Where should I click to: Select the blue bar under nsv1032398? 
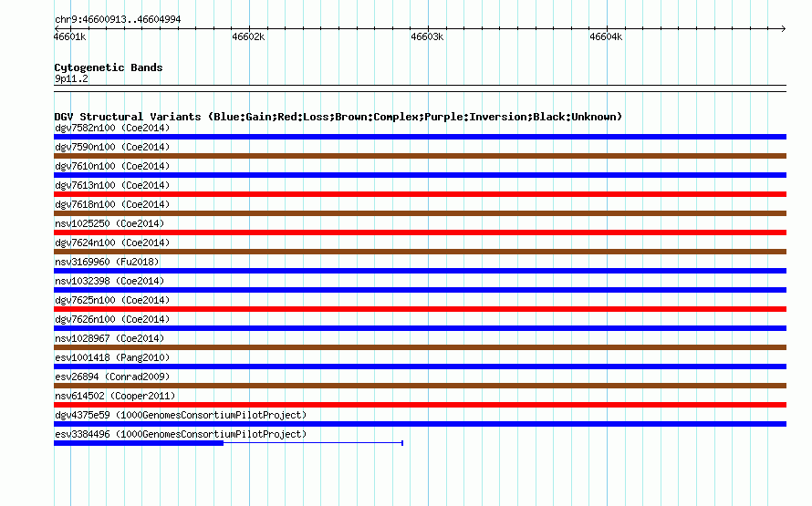click(x=420, y=290)
